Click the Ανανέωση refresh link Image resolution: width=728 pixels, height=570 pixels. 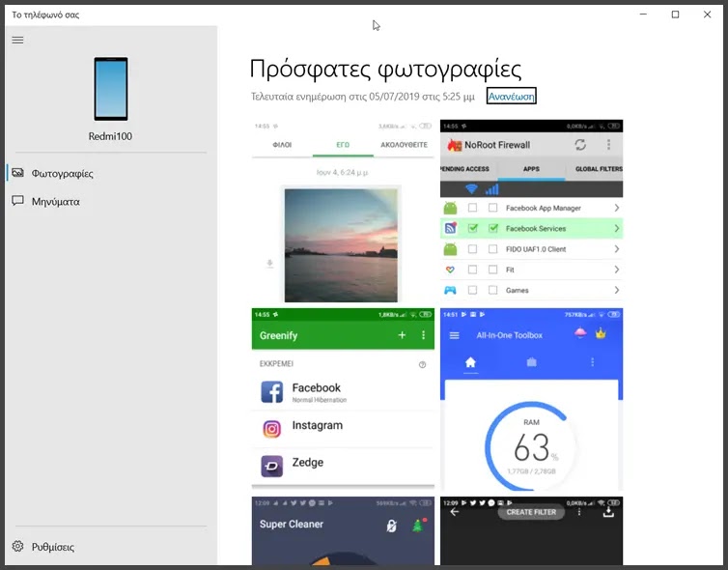click(x=511, y=97)
